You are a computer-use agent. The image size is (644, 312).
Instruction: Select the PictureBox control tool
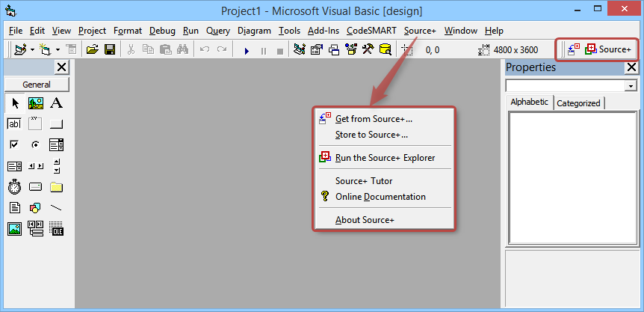click(36, 103)
